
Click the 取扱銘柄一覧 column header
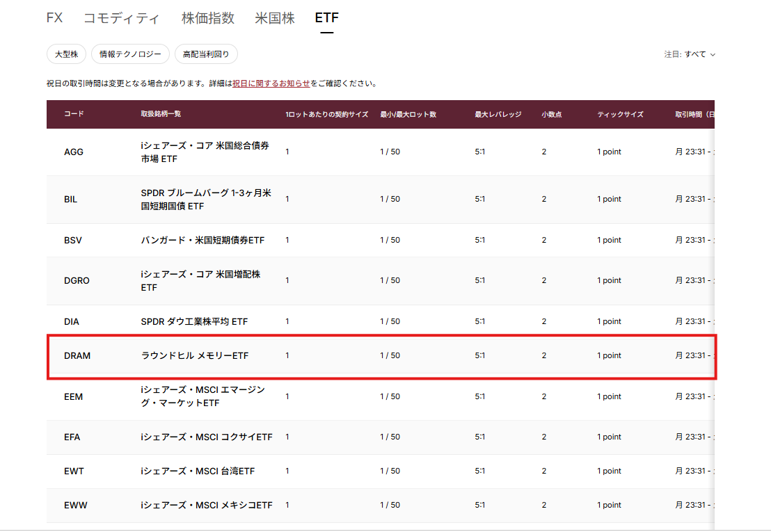[161, 114]
